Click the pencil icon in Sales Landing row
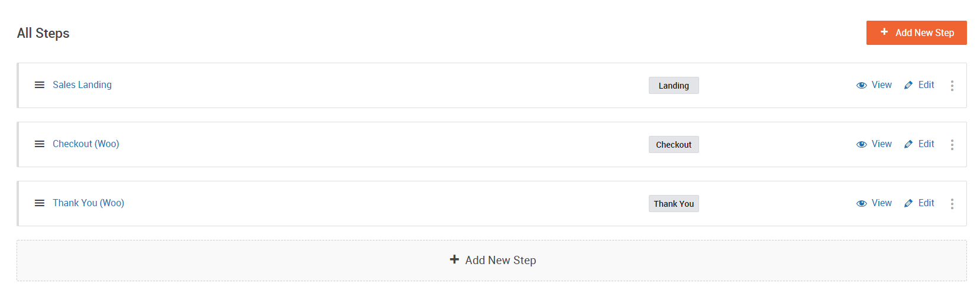This screenshot has width=980, height=296. coord(908,85)
